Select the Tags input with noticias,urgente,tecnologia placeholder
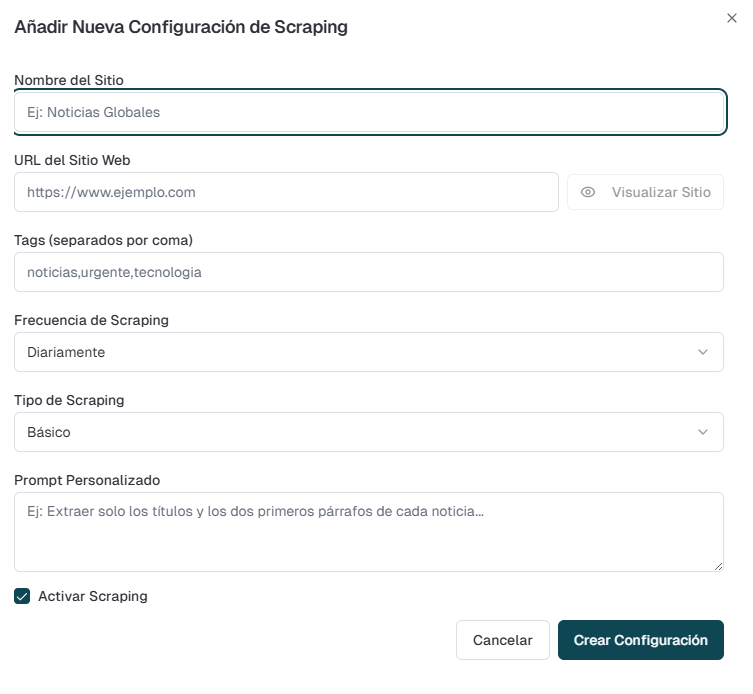This screenshot has width=753, height=694. [x=368, y=272]
